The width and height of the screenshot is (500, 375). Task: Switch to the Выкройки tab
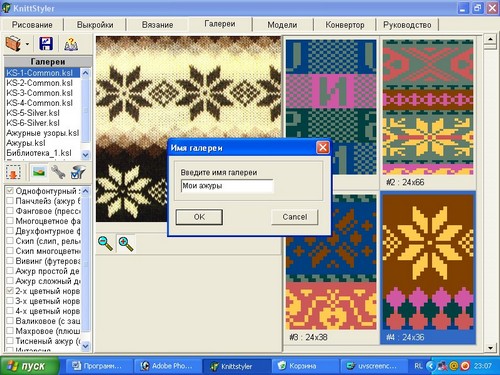pos(95,25)
